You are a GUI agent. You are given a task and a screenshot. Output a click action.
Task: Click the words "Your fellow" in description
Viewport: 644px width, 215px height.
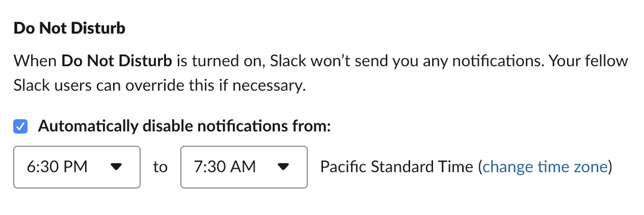point(588,61)
